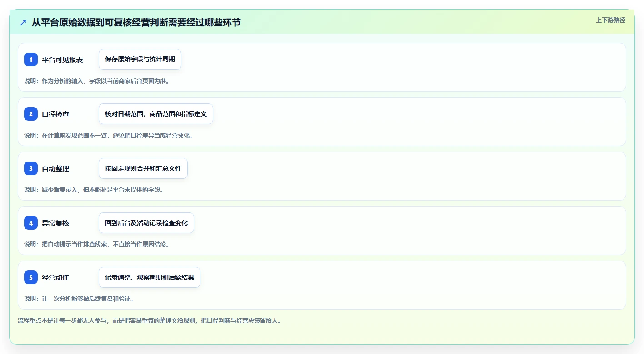Screen dimensions: 644x354
Task: Click the footer text 流程重点不是让每一步都无人参与
Action: click(62, 320)
